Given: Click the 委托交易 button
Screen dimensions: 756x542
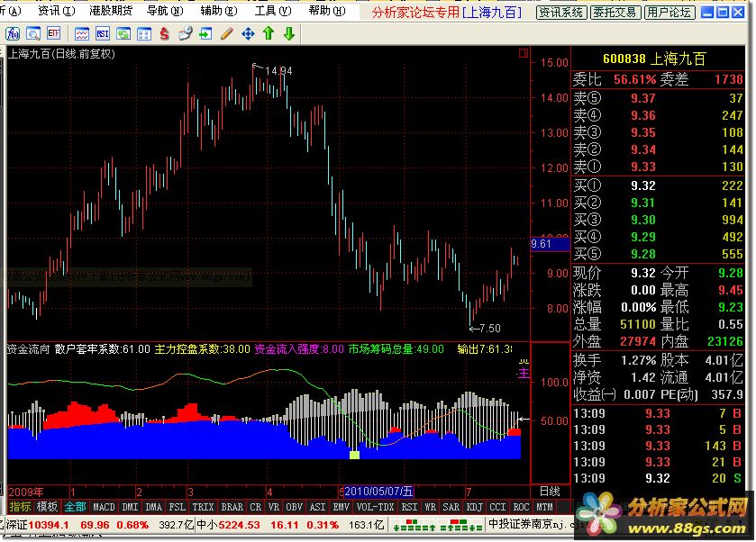Looking at the screenshot, I should 615,13.
